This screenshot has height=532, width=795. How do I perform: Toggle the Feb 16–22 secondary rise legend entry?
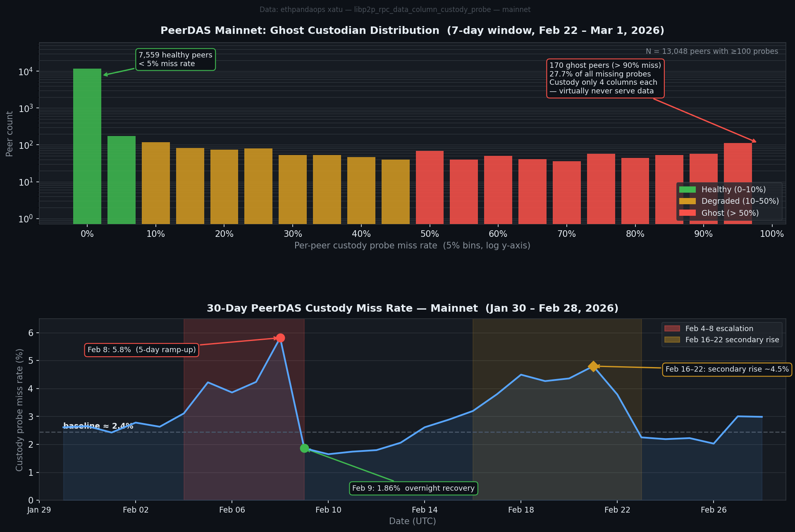pyautogui.click(x=732, y=340)
